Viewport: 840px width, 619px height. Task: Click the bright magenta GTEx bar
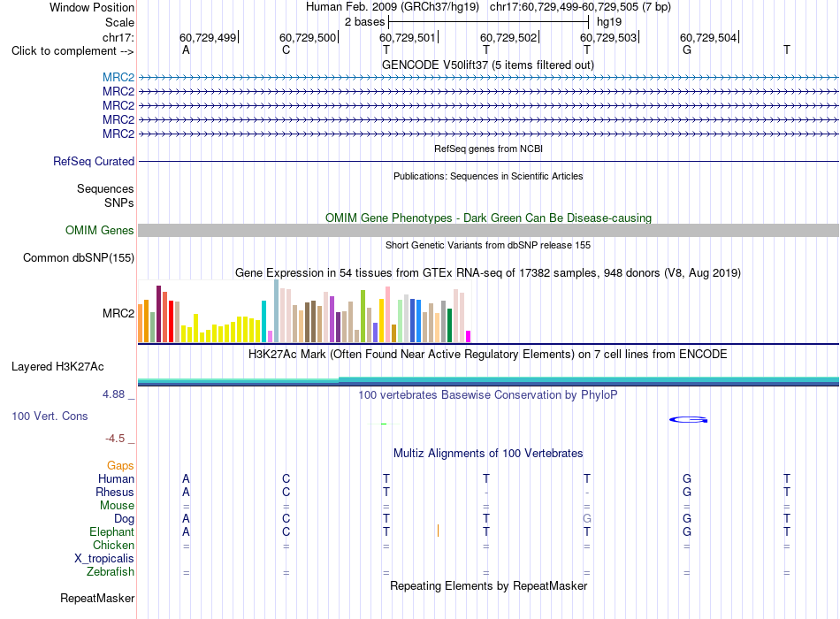tap(469, 337)
